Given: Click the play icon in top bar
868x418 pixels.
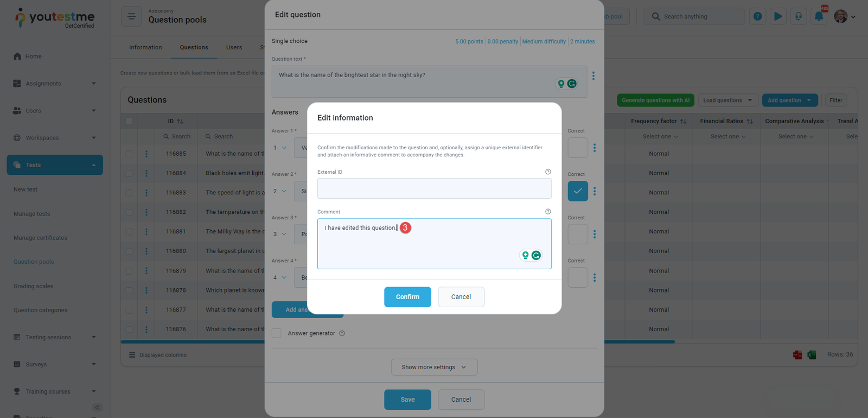Looking at the screenshot, I should click(778, 16).
